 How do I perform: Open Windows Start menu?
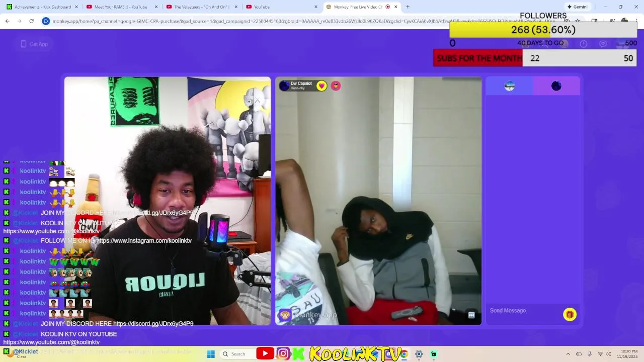[211, 354]
